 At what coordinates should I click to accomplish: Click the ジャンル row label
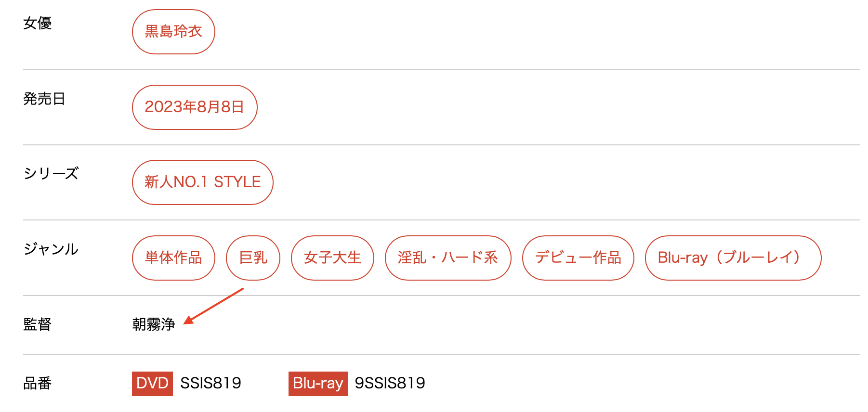51,249
